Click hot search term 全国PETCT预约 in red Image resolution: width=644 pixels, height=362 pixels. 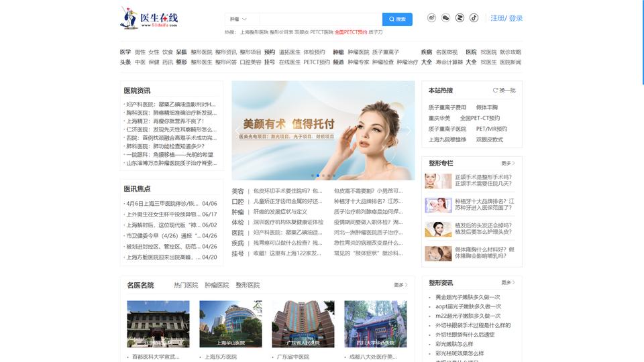click(351, 32)
